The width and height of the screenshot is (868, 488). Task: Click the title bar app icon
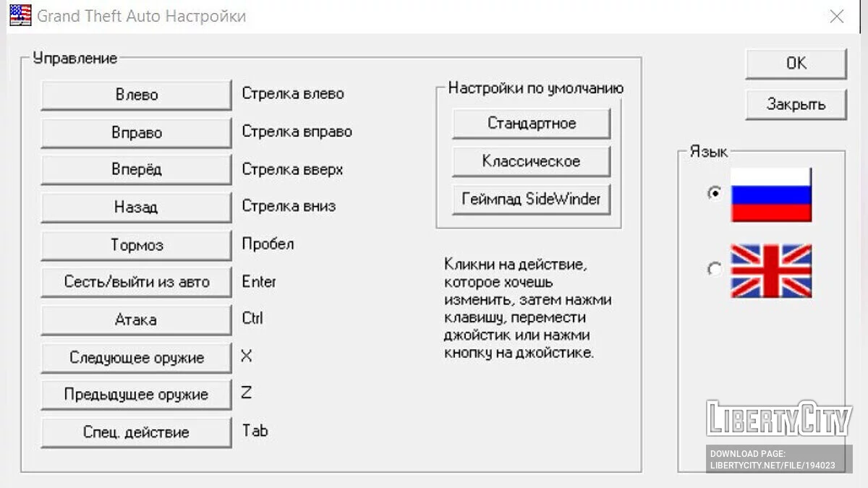[20, 15]
